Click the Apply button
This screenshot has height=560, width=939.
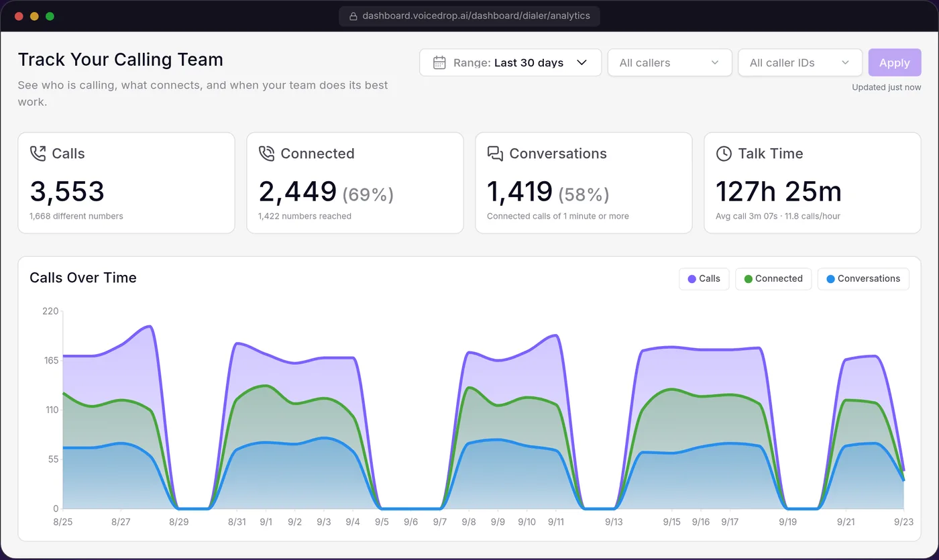point(895,62)
